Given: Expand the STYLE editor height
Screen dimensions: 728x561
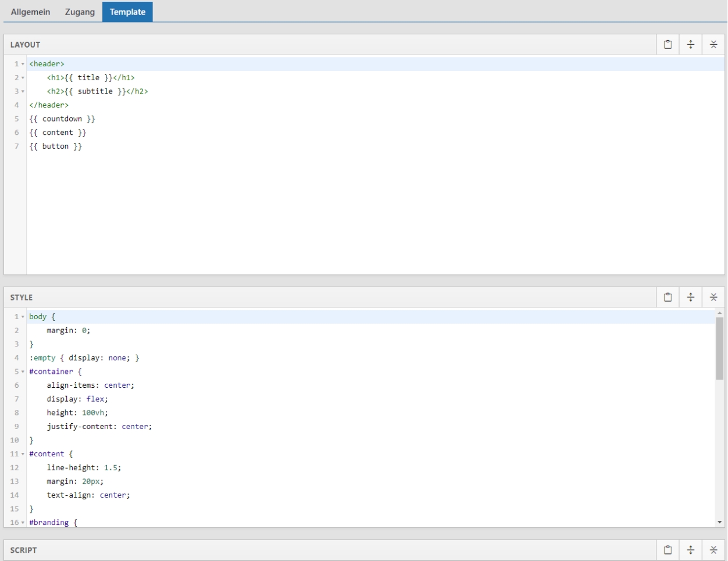Looking at the screenshot, I should point(691,298).
